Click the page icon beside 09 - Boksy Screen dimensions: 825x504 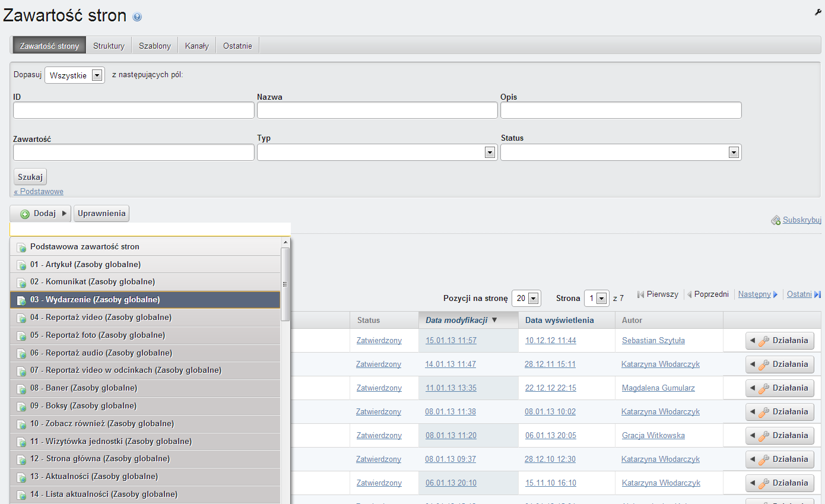21,406
